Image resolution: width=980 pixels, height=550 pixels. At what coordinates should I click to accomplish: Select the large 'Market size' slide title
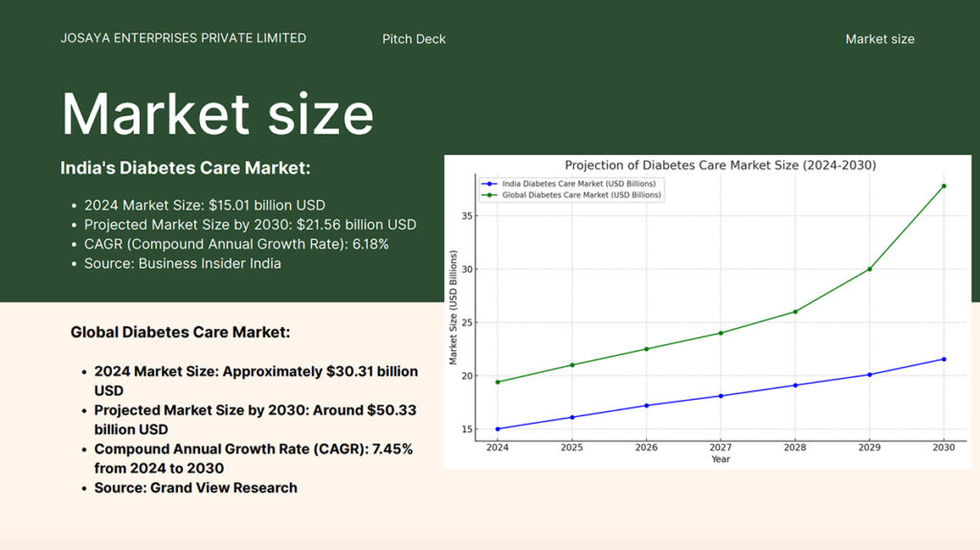pyautogui.click(x=217, y=114)
